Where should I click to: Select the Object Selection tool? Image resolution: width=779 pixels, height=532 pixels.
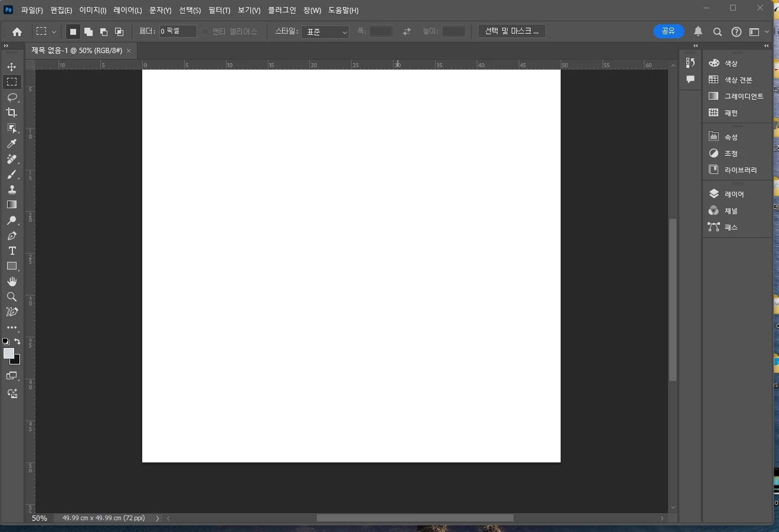pos(12,128)
